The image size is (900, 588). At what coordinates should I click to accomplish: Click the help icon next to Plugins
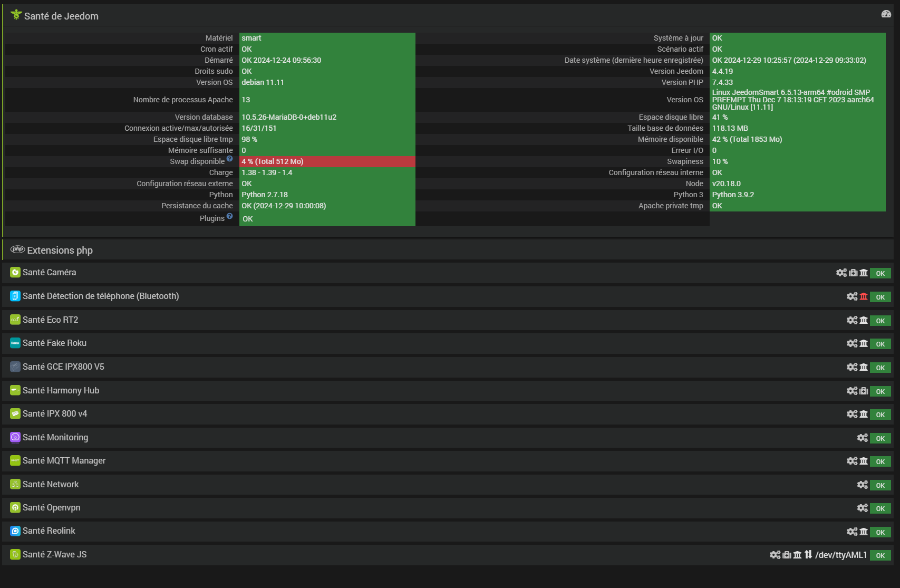pos(229,216)
